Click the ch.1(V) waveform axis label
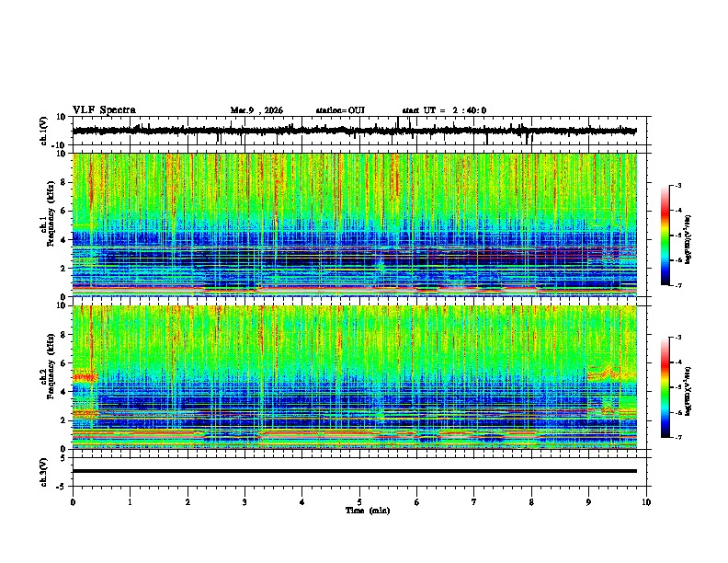The height and width of the screenshot is (563, 728). [44, 131]
